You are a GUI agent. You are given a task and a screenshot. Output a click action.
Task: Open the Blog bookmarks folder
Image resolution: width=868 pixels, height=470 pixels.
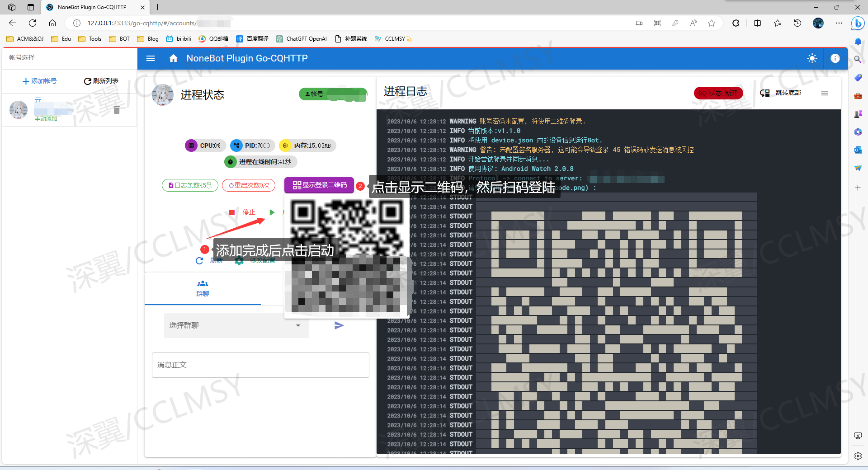pyautogui.click(x=148, y=39)
